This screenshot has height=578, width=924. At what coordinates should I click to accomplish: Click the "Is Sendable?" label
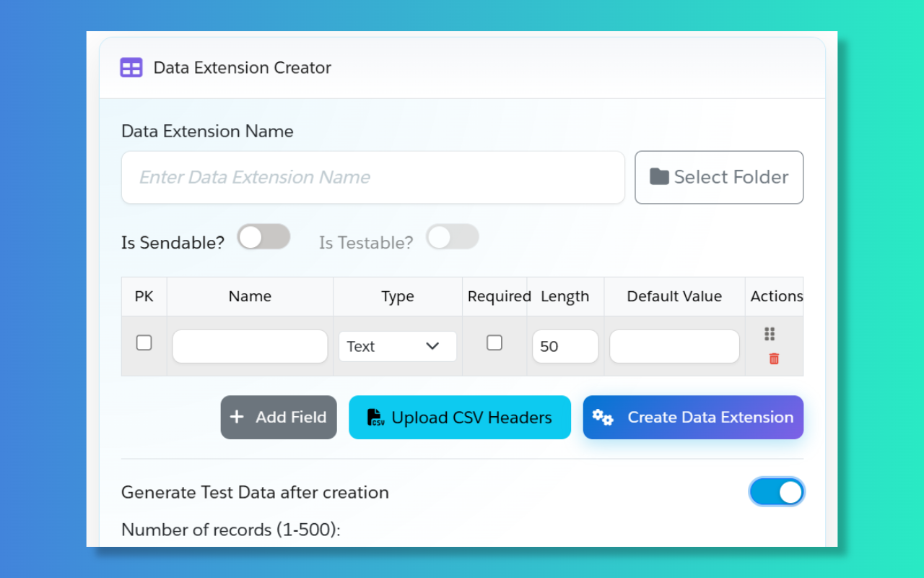(173, 243)
